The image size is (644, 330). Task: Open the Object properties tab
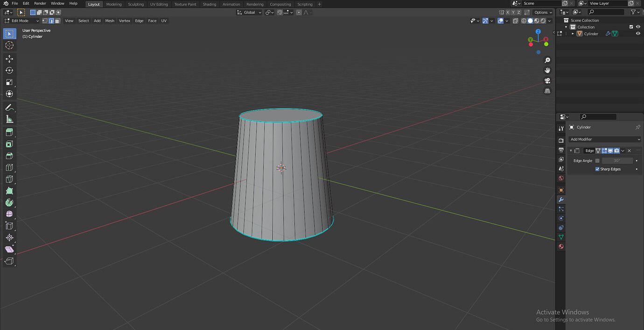pyautogui.click(x=561, y=190)
